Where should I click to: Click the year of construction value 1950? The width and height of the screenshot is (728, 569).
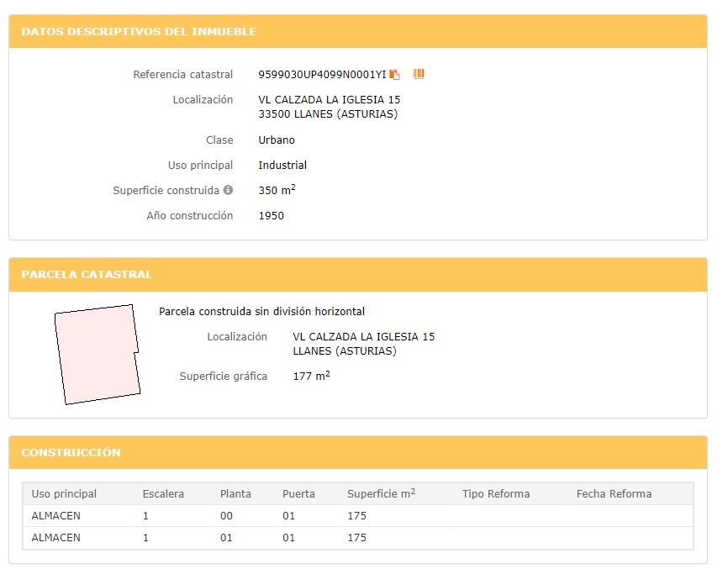pos(272,216)
